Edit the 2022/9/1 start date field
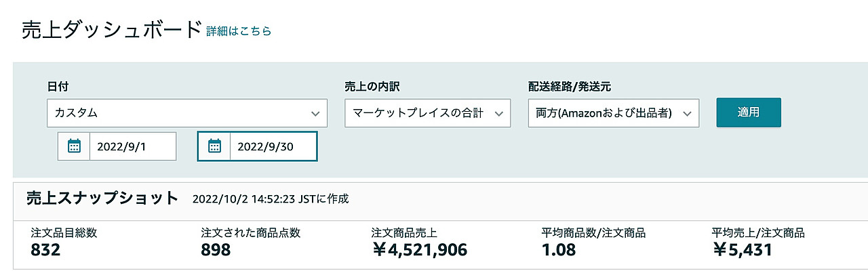The image size is (868, 273). [133, 146]
